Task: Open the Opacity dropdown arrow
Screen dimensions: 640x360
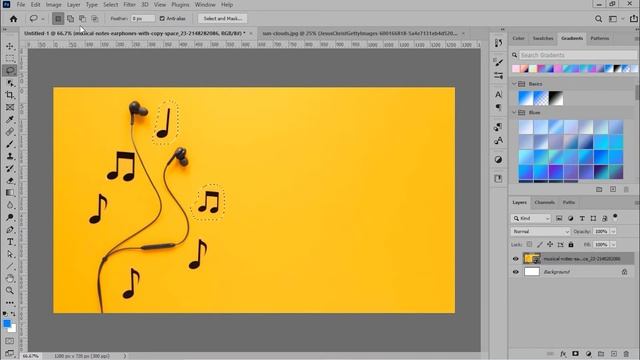Action: pos(613,231)
